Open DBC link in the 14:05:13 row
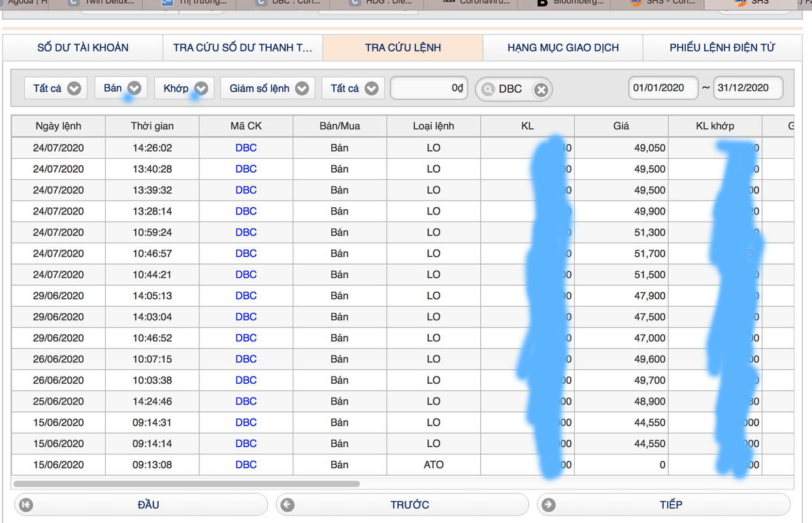 [246, 295]
